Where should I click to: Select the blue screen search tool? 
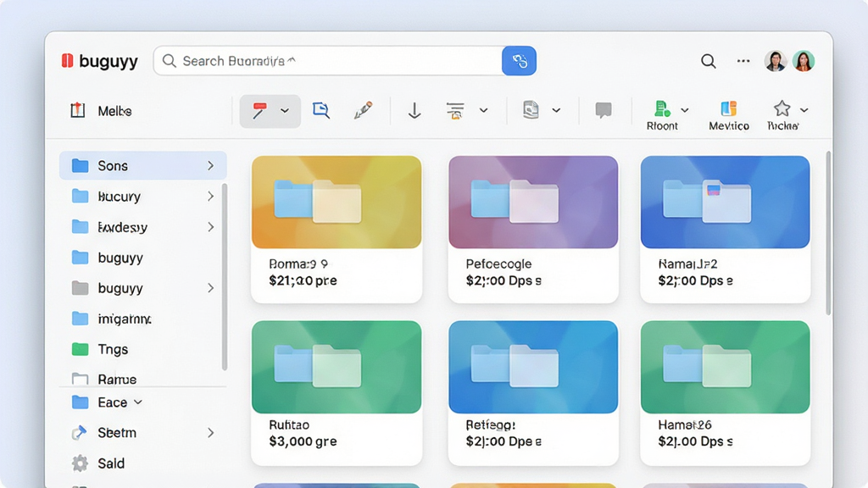(321, 110)
